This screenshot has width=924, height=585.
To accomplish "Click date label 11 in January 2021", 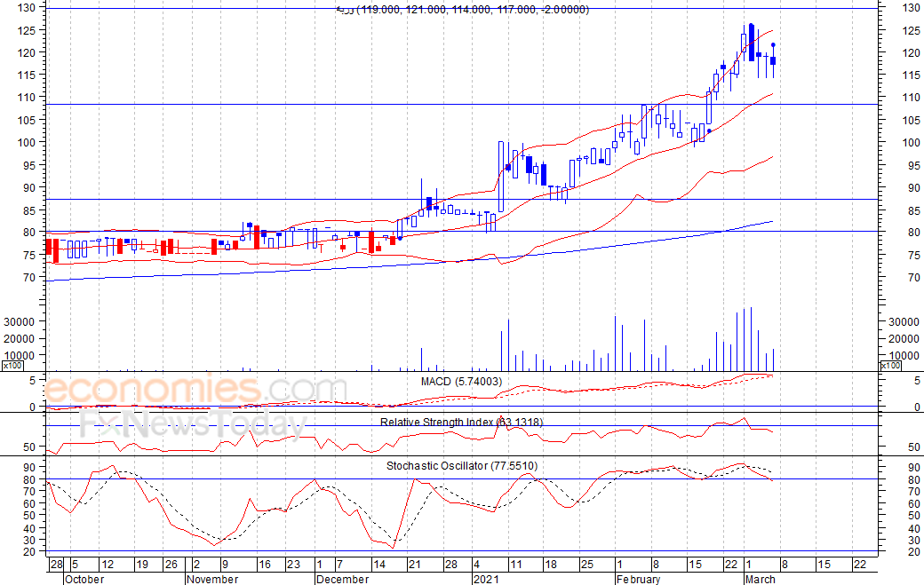I will 515,565.
